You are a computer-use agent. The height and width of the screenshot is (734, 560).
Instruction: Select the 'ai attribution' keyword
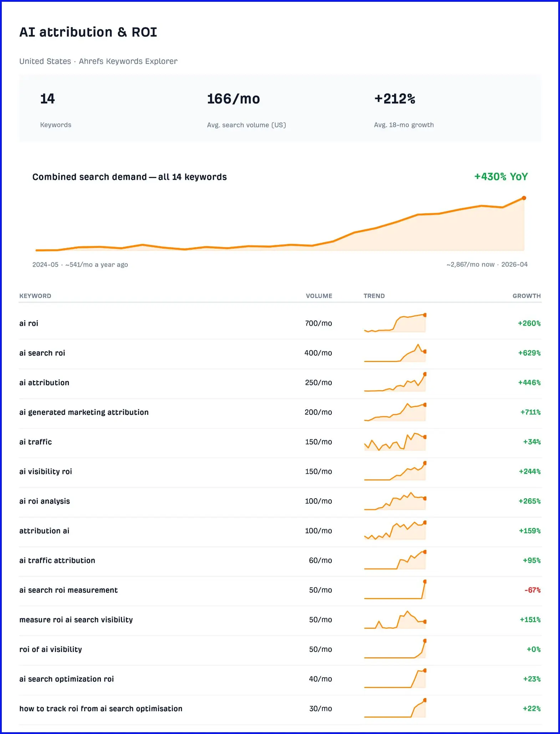pos(44,383)
